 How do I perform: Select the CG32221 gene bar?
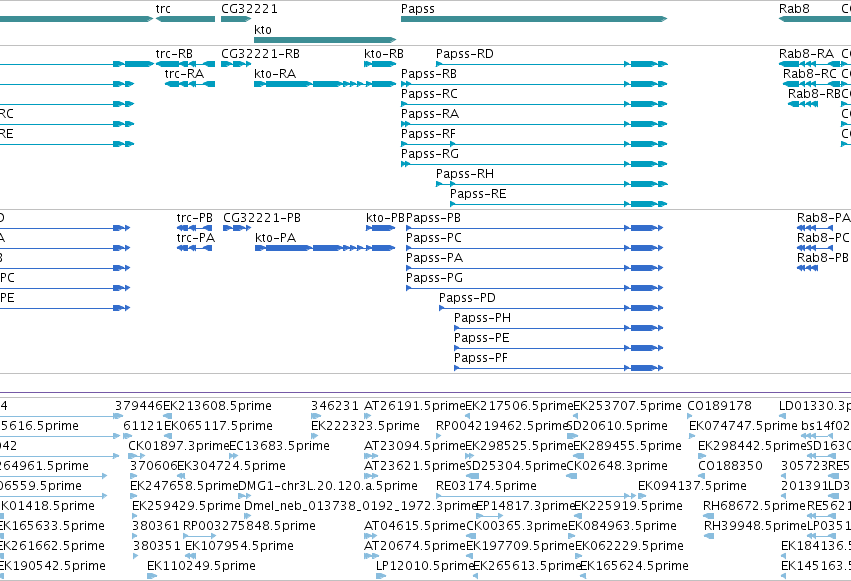point(236,19)
